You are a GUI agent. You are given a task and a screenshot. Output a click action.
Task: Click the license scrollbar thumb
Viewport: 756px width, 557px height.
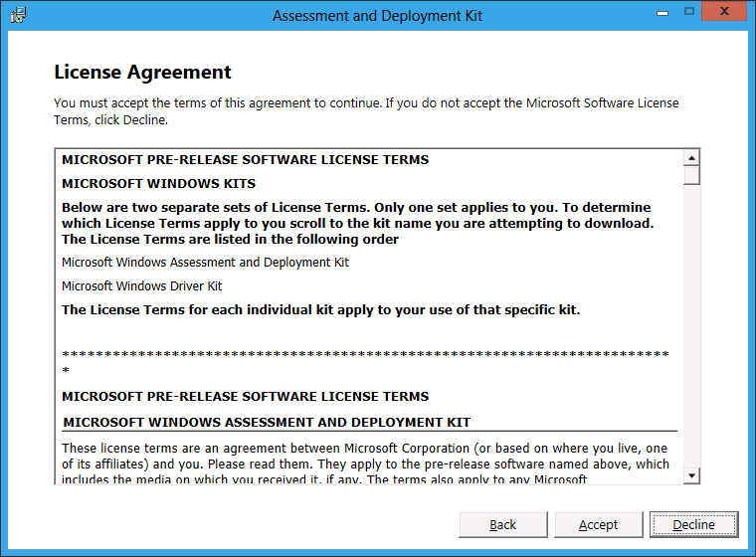click(692, 176)
